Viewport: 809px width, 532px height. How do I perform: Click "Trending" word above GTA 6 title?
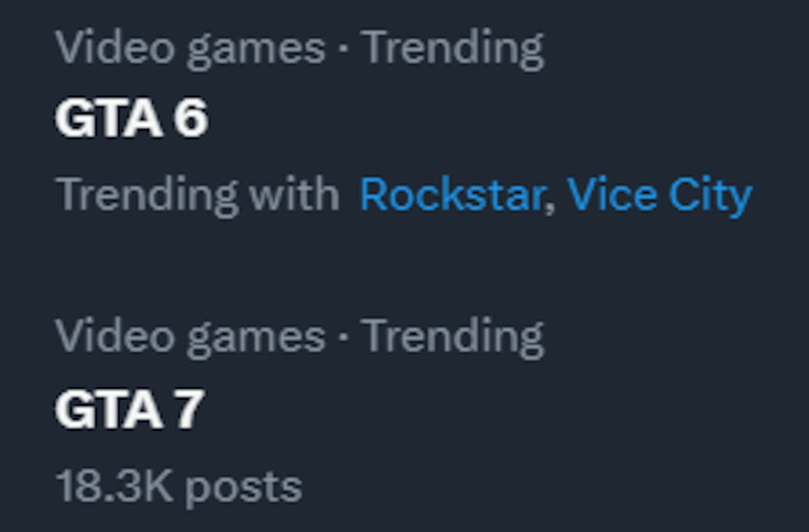point(452,49)
